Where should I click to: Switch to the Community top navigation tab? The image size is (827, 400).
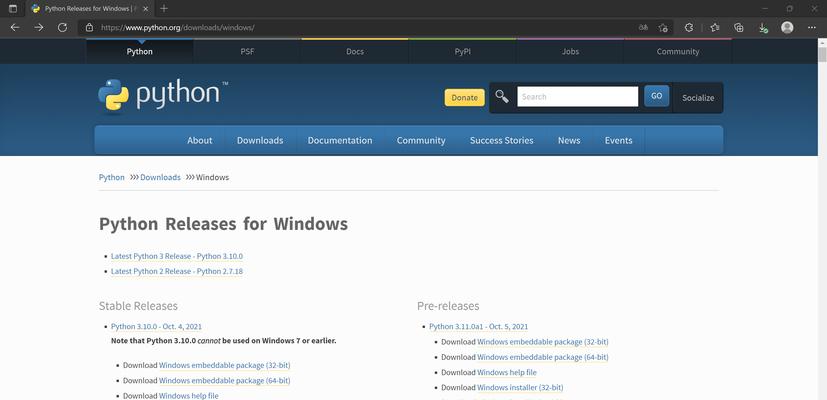[678, 51]
